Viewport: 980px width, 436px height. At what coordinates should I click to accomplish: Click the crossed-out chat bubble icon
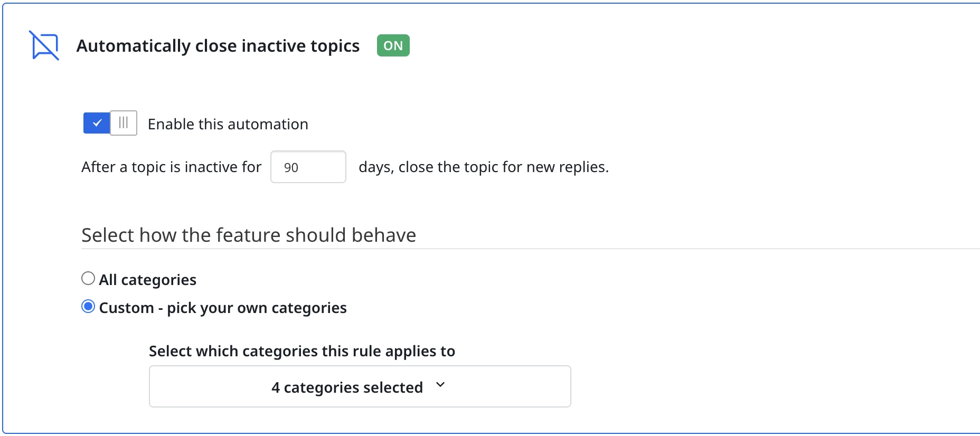click(44, 45)
